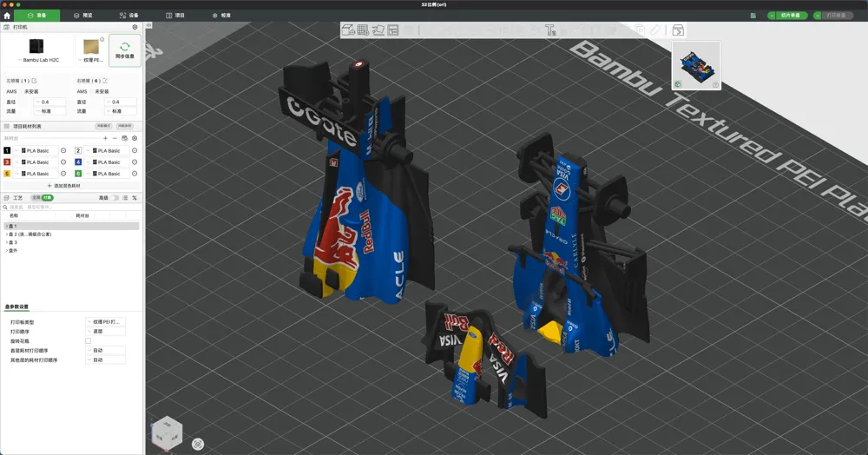This screenshot has height=455, width=868.
Task: Click the edit circle icon next to filament 6
Action: point(135,174)
